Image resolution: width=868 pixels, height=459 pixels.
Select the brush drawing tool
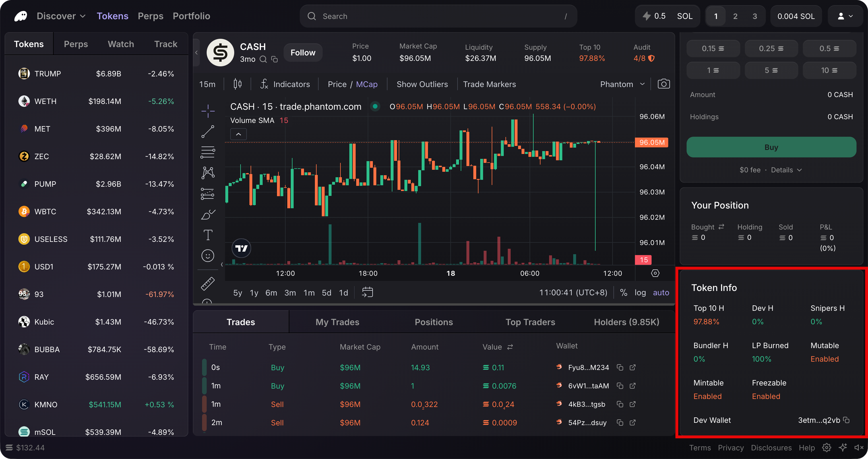pyautogui.click(x=208, y=214)
